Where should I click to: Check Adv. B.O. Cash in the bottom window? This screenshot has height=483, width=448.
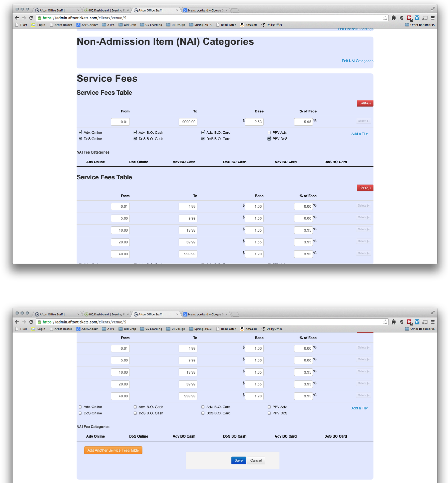pos(135,407)
